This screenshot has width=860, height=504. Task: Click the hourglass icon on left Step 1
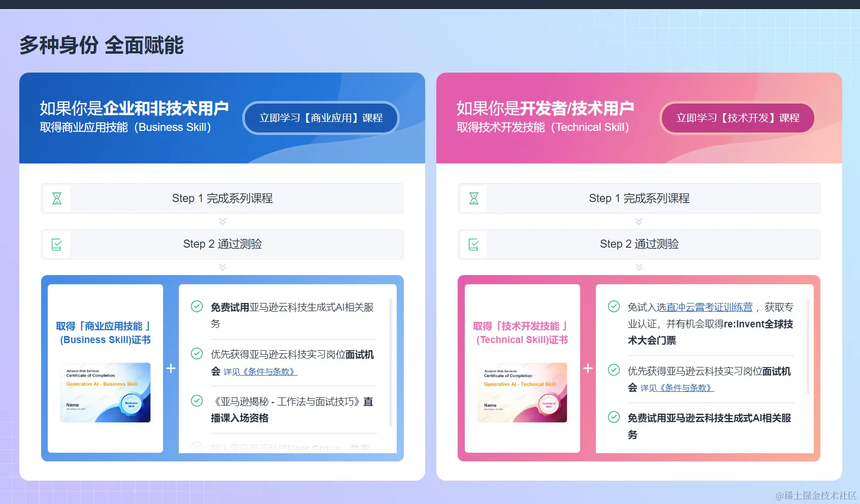coord(56,198)
